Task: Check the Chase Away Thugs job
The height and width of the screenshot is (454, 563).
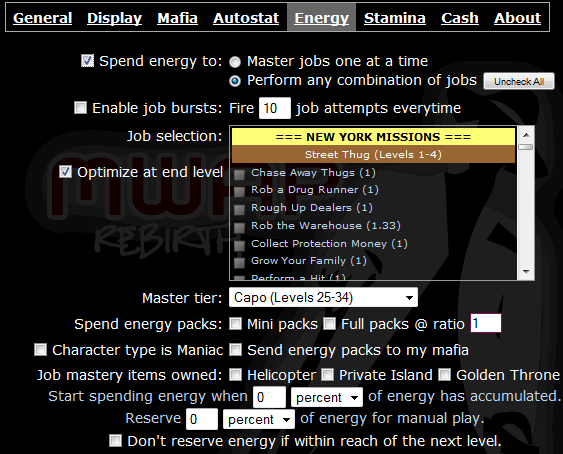Action: click(239, 175)
